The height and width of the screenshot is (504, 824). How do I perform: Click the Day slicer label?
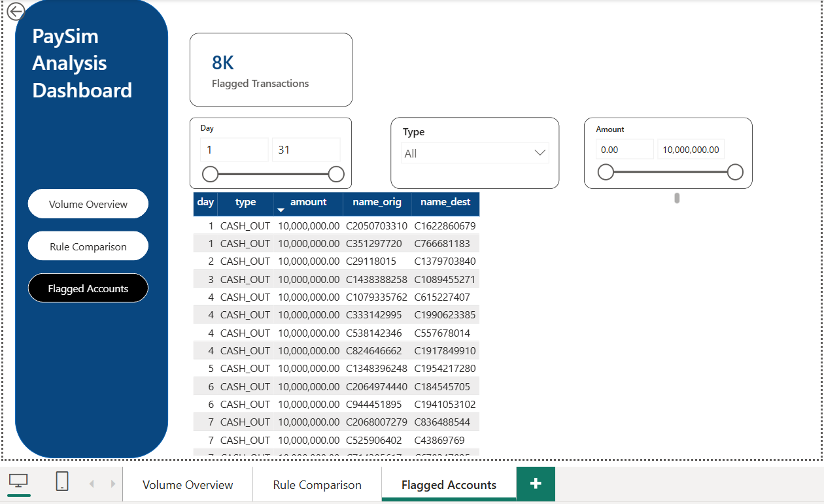pyautogui.click(x=207, y=128)
